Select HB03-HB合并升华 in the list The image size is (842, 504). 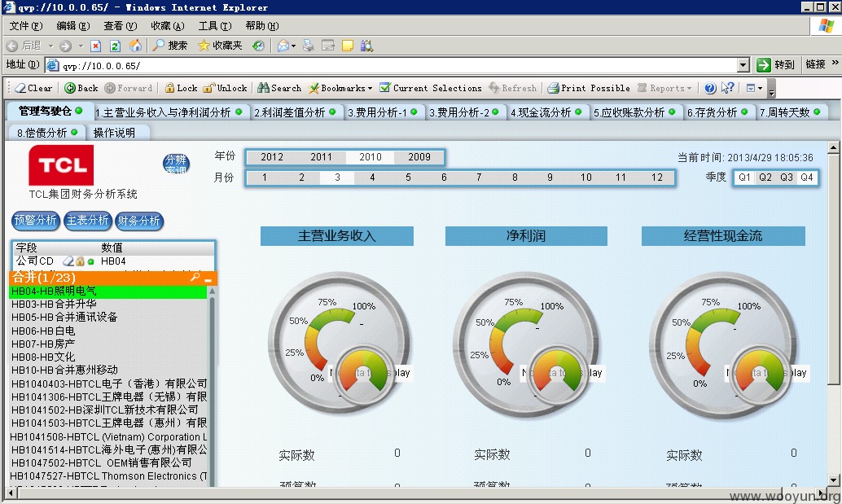108,304
